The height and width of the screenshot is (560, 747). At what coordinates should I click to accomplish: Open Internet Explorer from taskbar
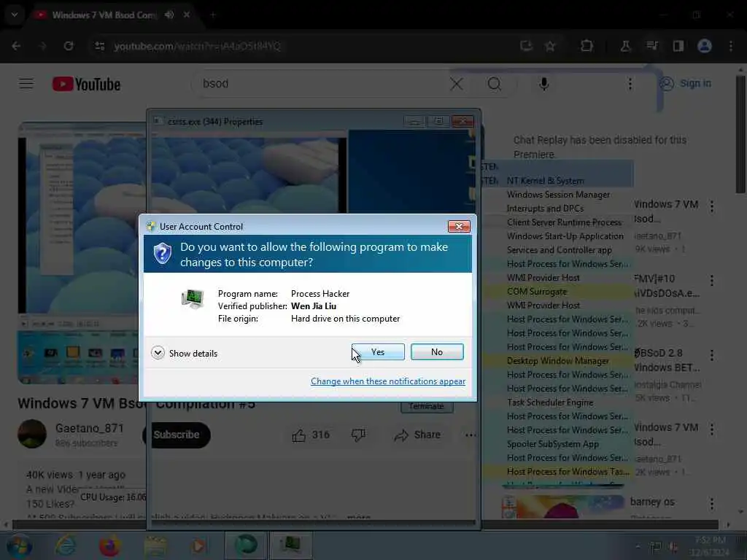pyautogui.click(x=65, y=545)
